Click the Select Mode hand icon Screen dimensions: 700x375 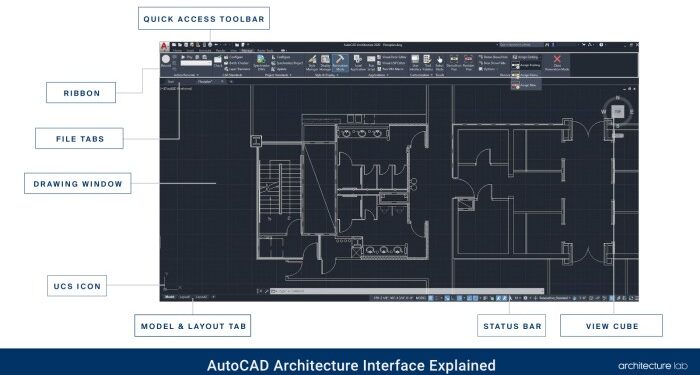439,63
